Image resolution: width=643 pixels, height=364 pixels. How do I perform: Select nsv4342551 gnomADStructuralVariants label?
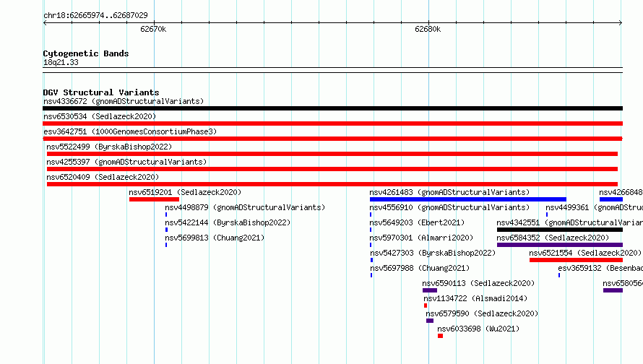(x=569, y=222)
